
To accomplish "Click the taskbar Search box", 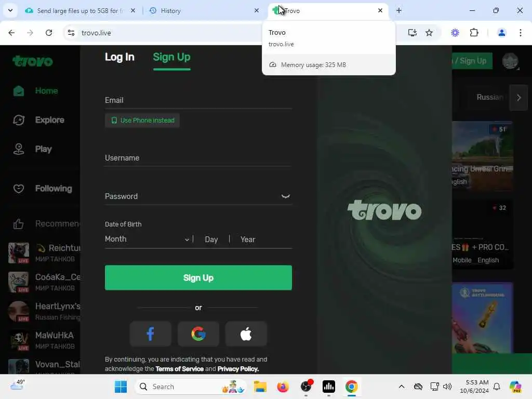I will [191, 387].
